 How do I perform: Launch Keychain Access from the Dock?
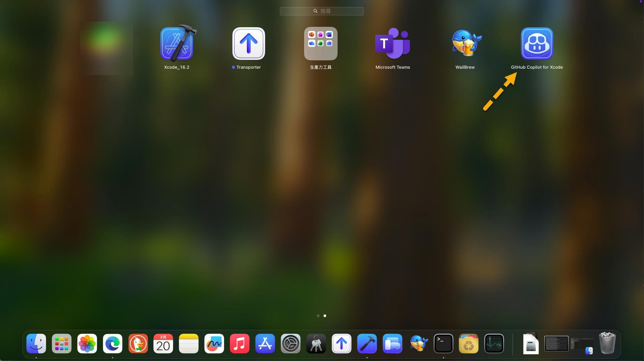(316, 344)
